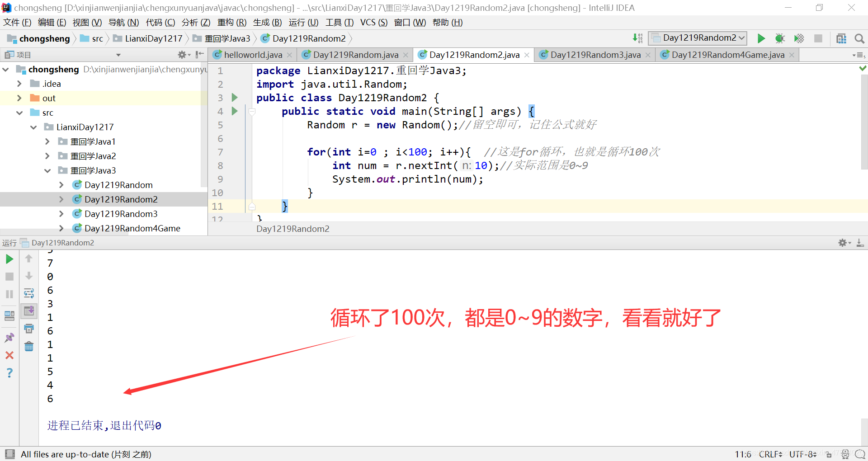868x461 pixels.
Task: Run Day1219Random2 with coverage icon
Action: [798, 38]
